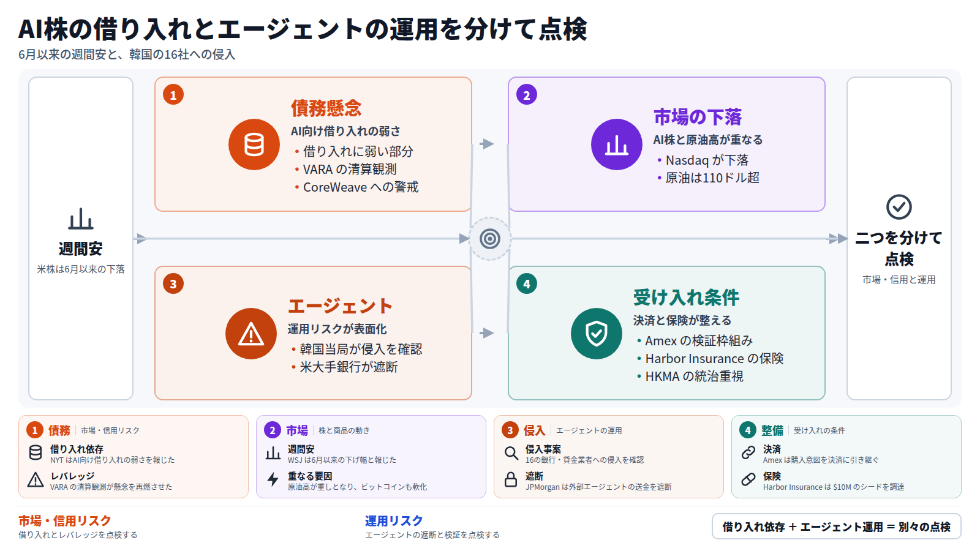Viewport: 980px width, 551px height.
Task: Click the link icon next to 保険
Action: click(748, 480)
